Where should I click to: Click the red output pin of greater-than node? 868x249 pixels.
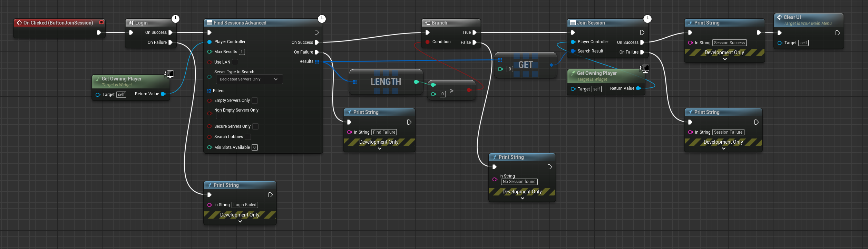tap(469, 90)
